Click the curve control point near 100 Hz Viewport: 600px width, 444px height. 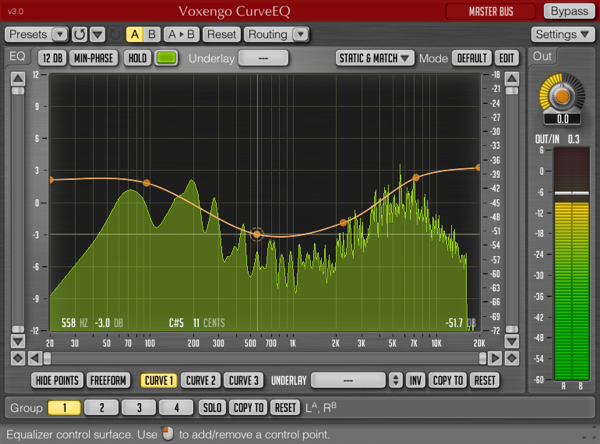pos(147,183)
